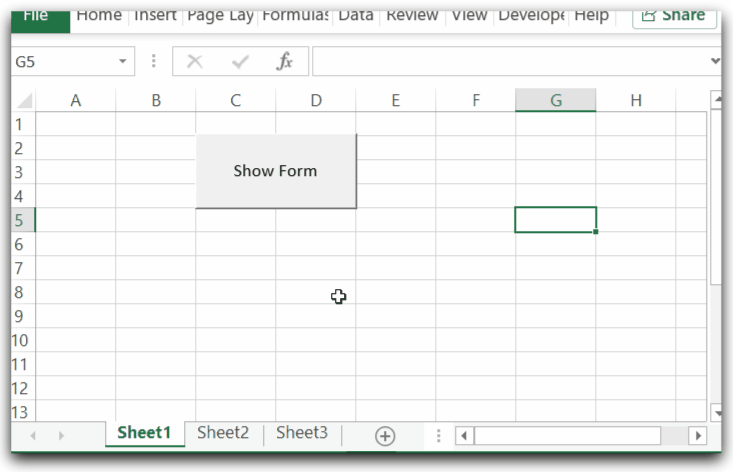Click the selected cell G5
The height and width of the screenshot is (472, 733).
pyautogui.click(x=555, y=220)
